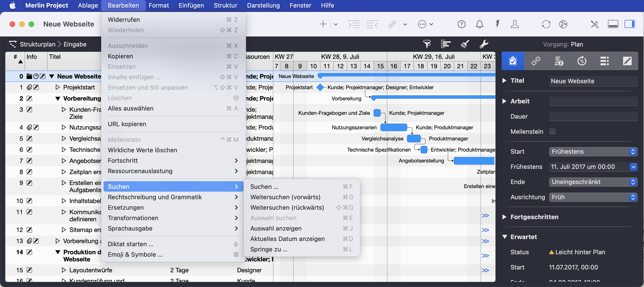Click the sync refresh arrows icon
Viewport: 644px width, 287px height.
tap(546, 24)
